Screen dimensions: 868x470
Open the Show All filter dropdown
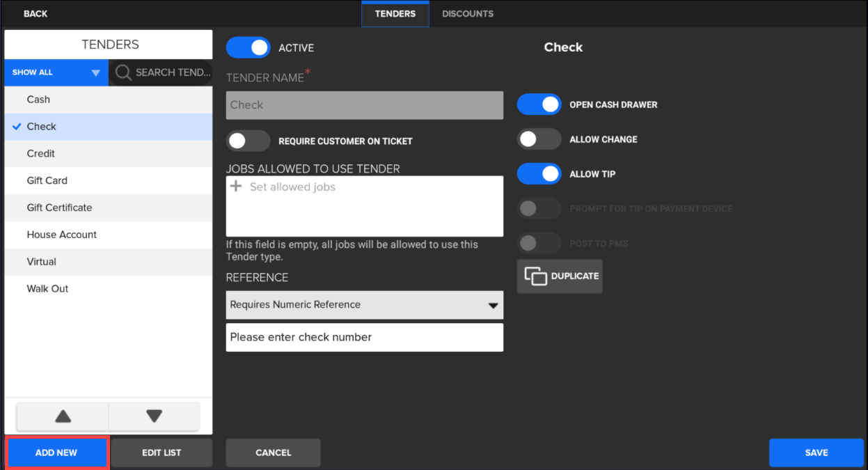tap(56, 72)
